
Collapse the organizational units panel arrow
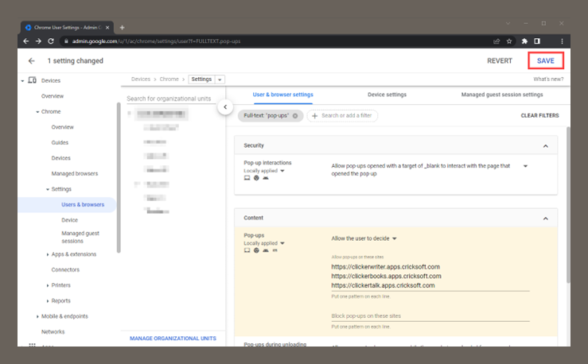click(224, 106)
